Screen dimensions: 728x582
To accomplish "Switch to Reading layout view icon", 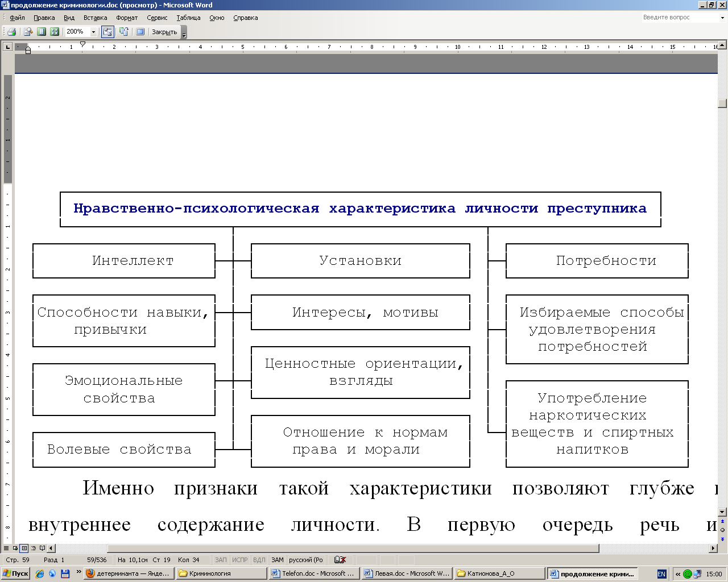I will [42, 548].
